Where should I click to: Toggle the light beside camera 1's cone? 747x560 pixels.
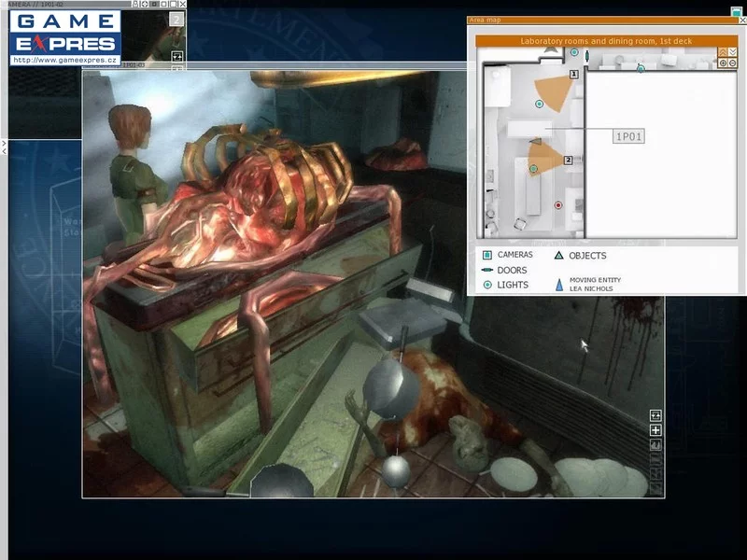click(x=540, y=104)
